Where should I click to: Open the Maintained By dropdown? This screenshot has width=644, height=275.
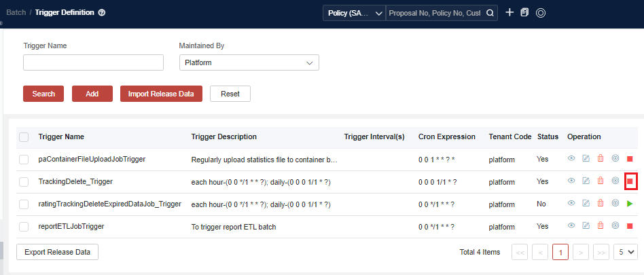[x=249, y=62]
